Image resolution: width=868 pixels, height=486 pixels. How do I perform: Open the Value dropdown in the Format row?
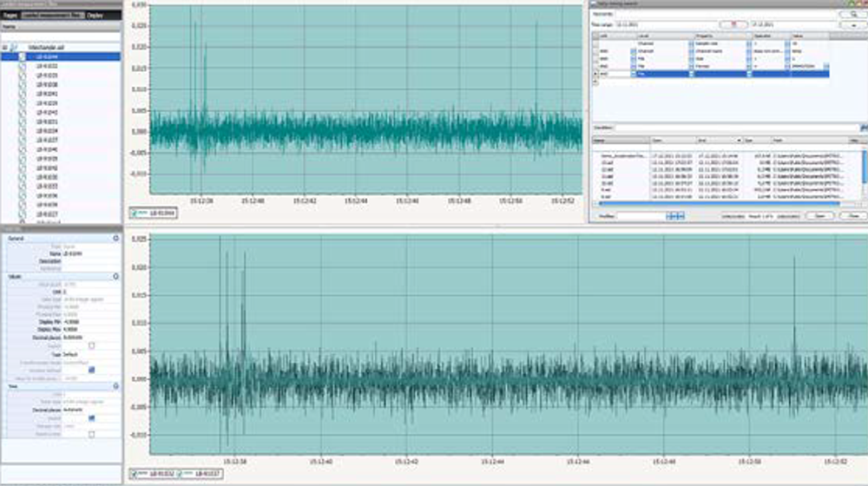click(x=826, y=66)
